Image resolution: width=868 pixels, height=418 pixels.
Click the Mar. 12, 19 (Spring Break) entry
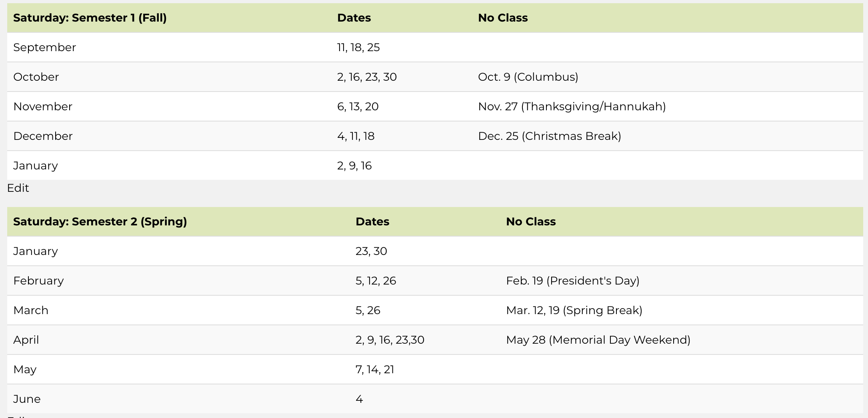pyautogui.click(x=574, y=311)
